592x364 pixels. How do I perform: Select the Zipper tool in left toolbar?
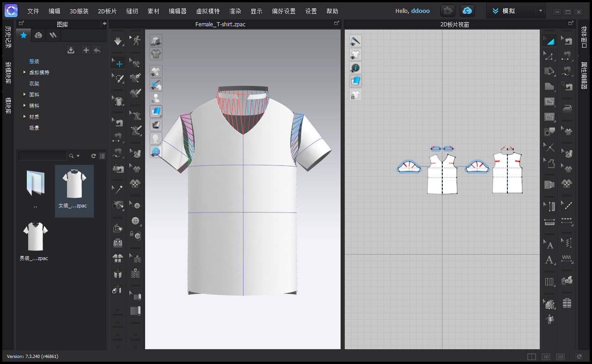point(136,273)
